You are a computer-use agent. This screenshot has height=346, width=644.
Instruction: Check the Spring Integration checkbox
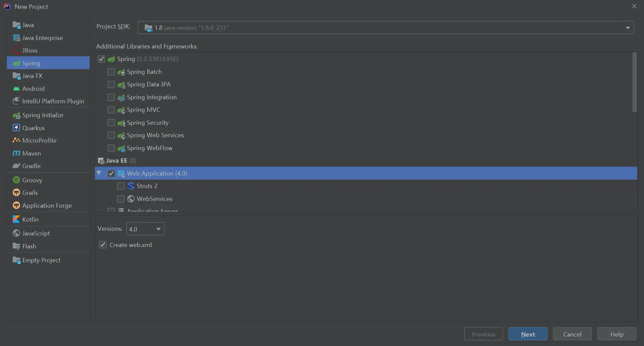[x=111, y=97]
